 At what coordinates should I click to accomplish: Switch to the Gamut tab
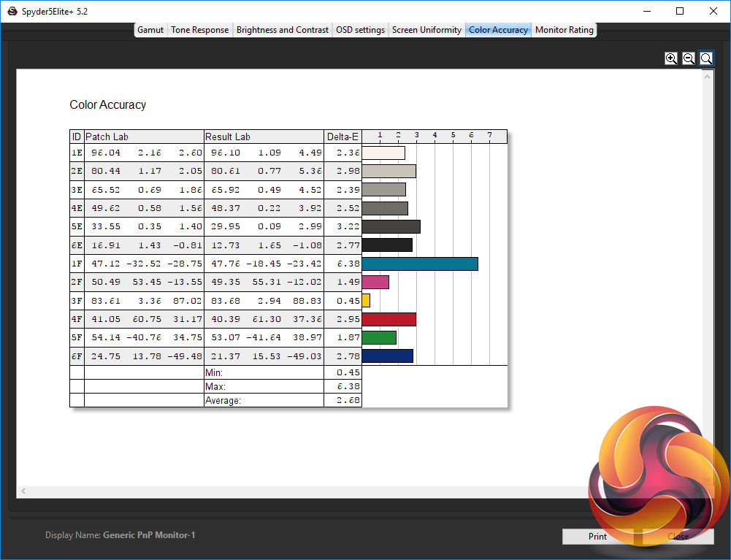(x=150, y=30)
